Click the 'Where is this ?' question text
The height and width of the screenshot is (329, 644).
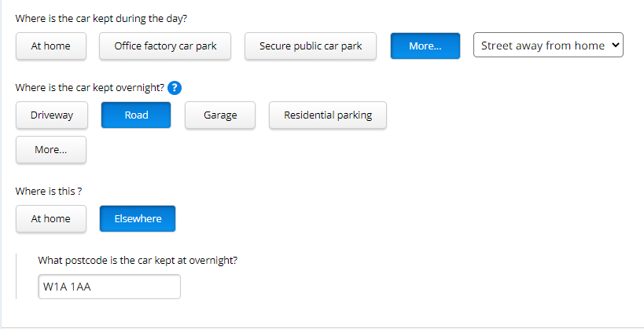[49, 191]
